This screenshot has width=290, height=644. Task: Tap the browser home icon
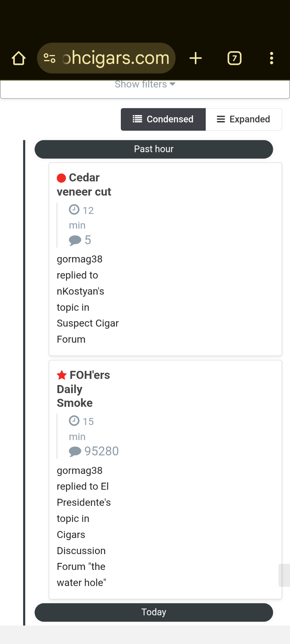[19, 58]
